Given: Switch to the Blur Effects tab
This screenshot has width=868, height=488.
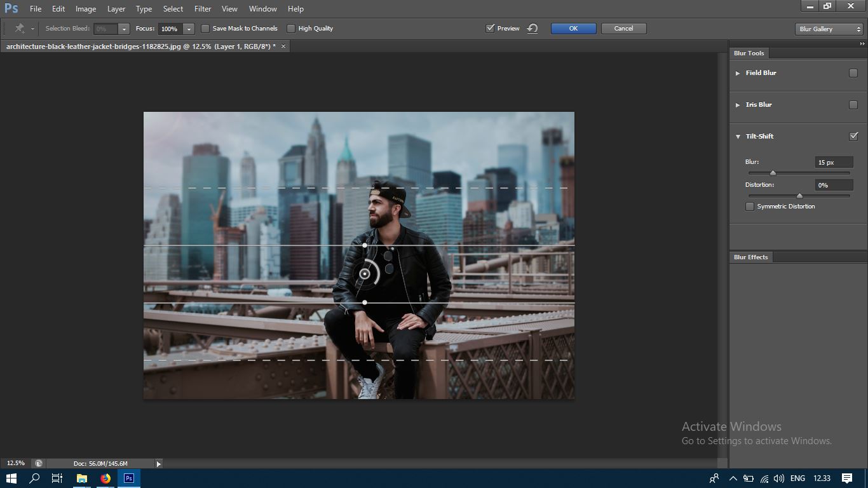Looking at the screenshot, I should 750,257.
